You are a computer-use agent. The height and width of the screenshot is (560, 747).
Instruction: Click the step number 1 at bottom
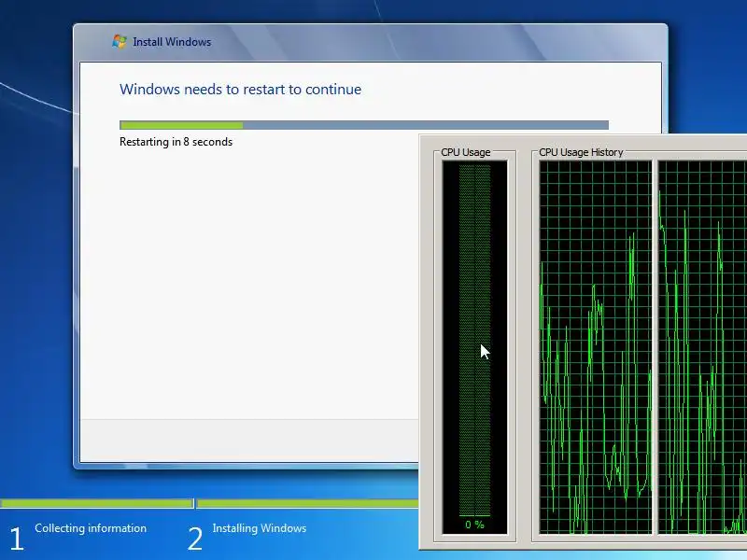[16, 539]
